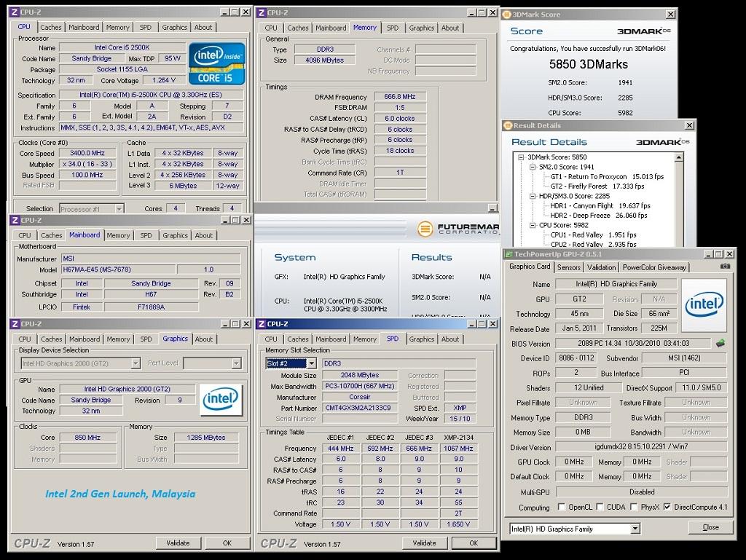Enable the OpenCL checkbox in GPU-Z
Image resolution: width=746 pixels, height=560 pixels.
click(562, 507)
